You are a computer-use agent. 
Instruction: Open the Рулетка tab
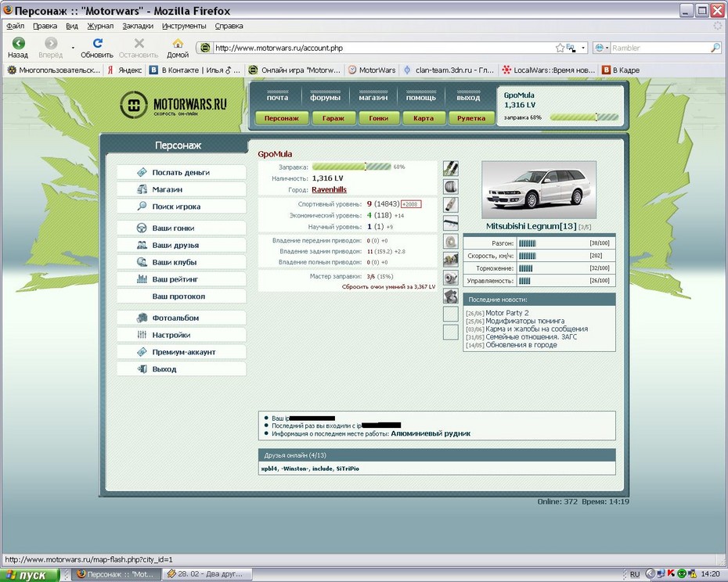coord(470,118)
